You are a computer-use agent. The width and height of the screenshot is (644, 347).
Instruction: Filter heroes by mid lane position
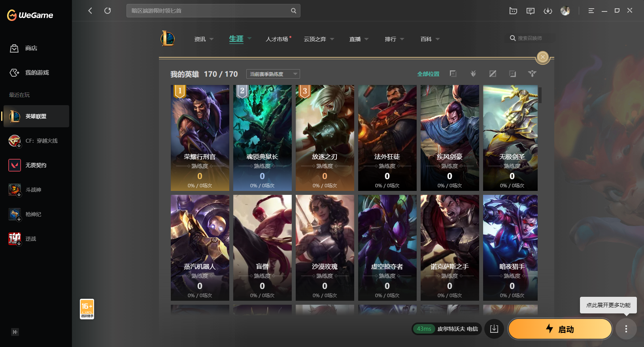pos(493,74)
